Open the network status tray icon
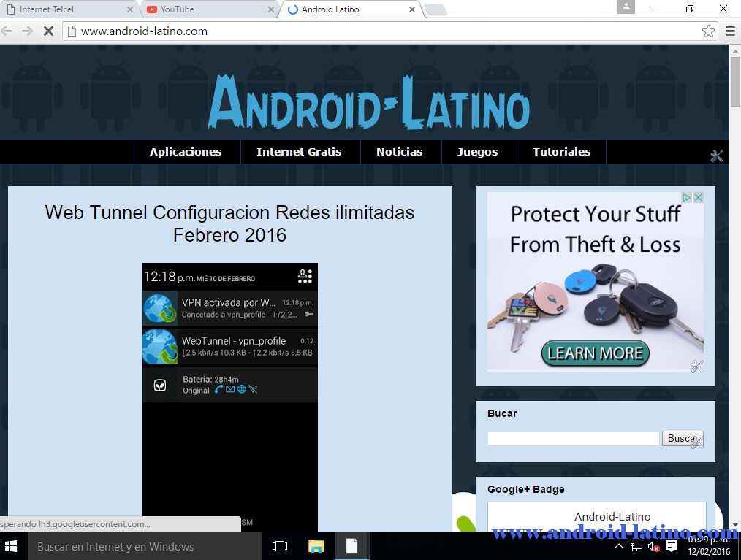This screenshot has width=741, height=560. (x=636, y=546)
